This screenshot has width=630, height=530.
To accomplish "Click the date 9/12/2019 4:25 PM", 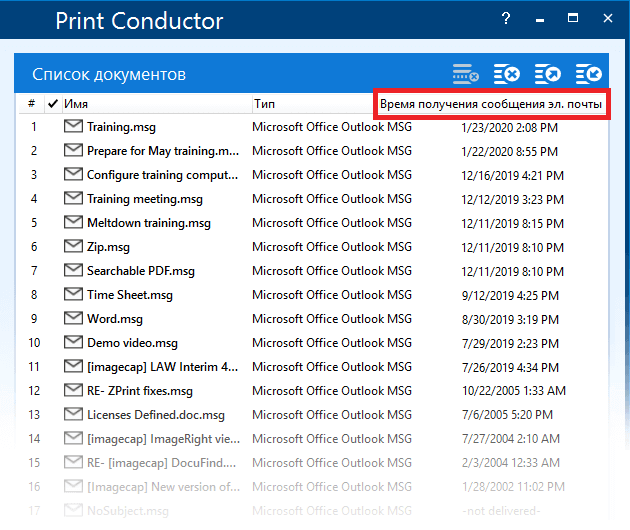I will coord(510,295).
